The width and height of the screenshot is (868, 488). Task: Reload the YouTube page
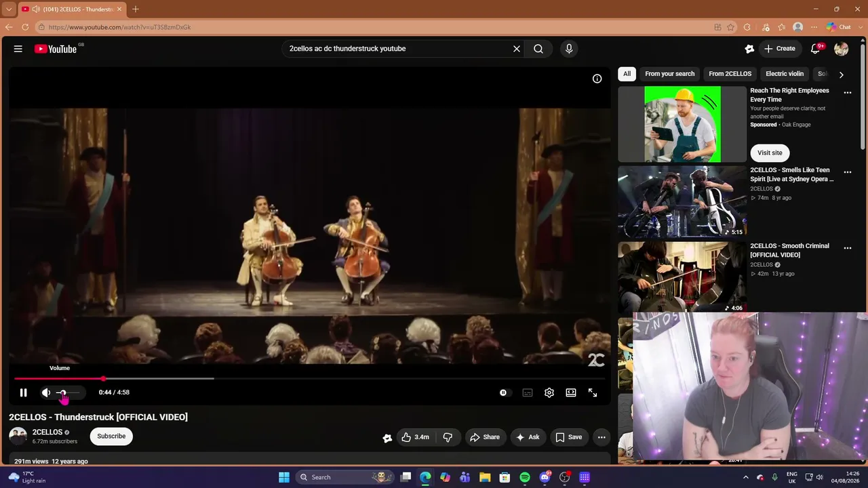click(x=25, y=27)
